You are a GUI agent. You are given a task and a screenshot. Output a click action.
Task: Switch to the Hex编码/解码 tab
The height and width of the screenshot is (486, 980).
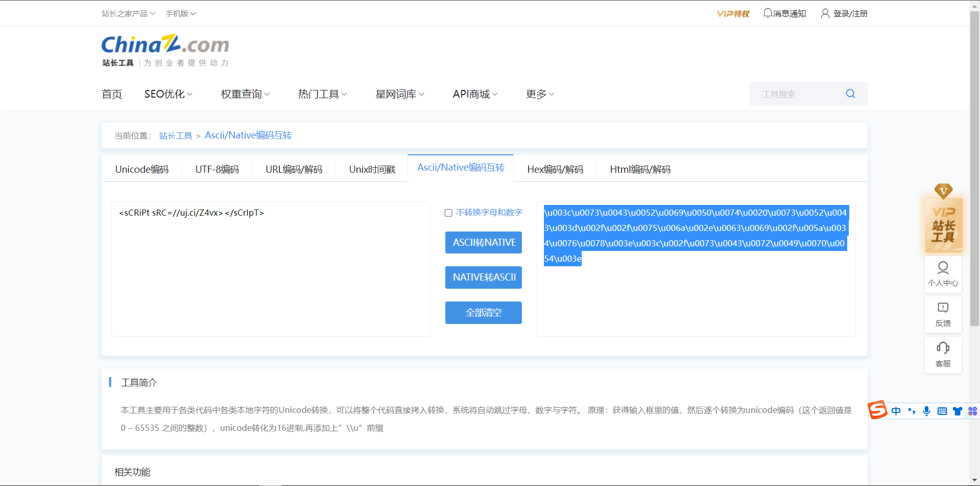pos(555,169)
